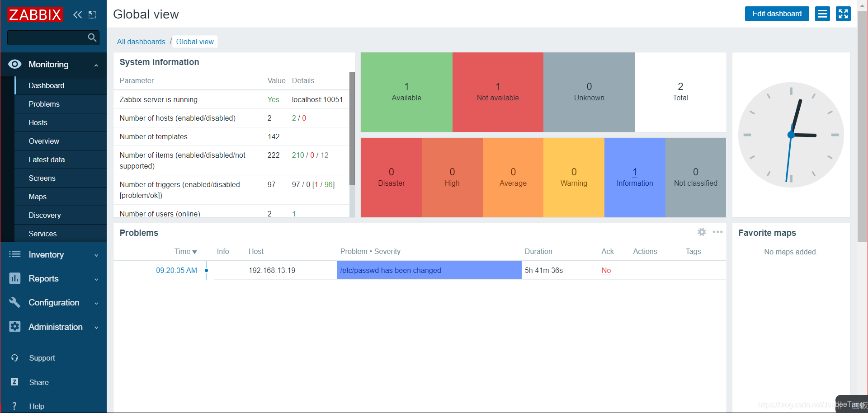
Task: Click the sidebar search input field
Action: [53, 38]
